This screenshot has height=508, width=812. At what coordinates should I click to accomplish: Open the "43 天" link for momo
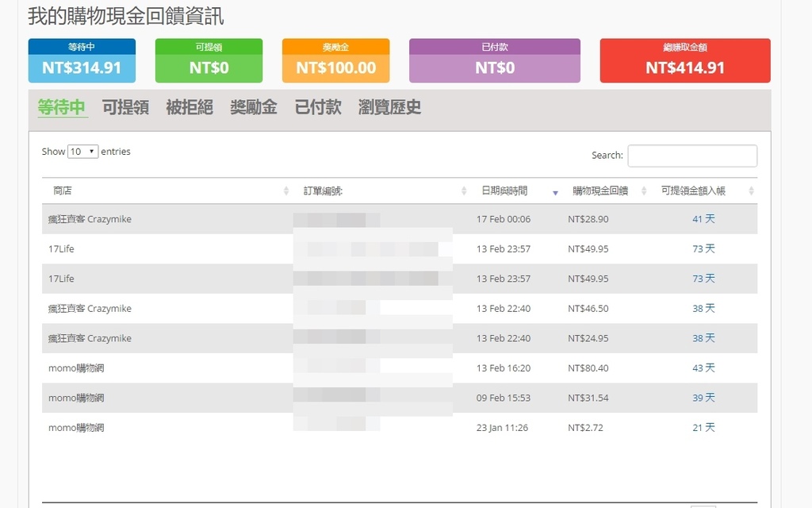[x=703, y=368]
